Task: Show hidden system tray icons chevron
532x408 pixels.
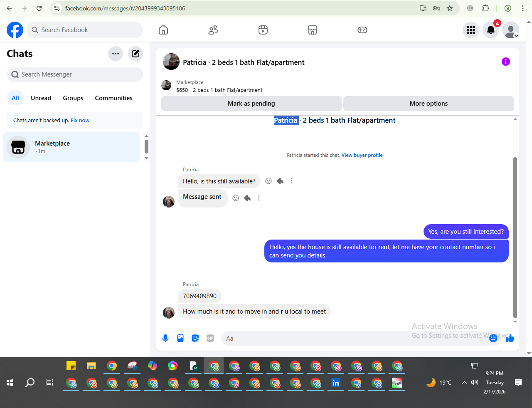Action: 465,383
